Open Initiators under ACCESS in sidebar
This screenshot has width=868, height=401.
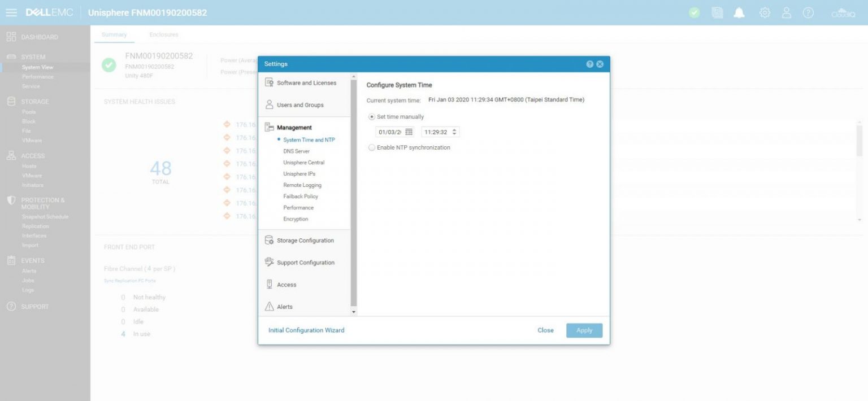point(33,185)
